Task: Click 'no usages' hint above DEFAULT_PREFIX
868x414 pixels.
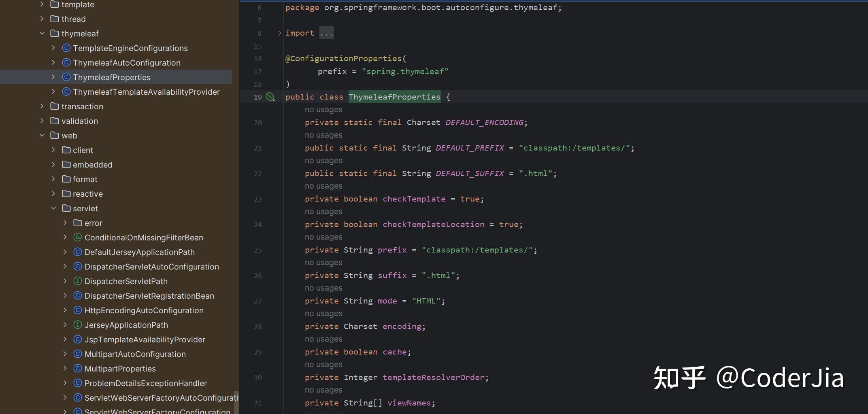Action: [323, 135]
